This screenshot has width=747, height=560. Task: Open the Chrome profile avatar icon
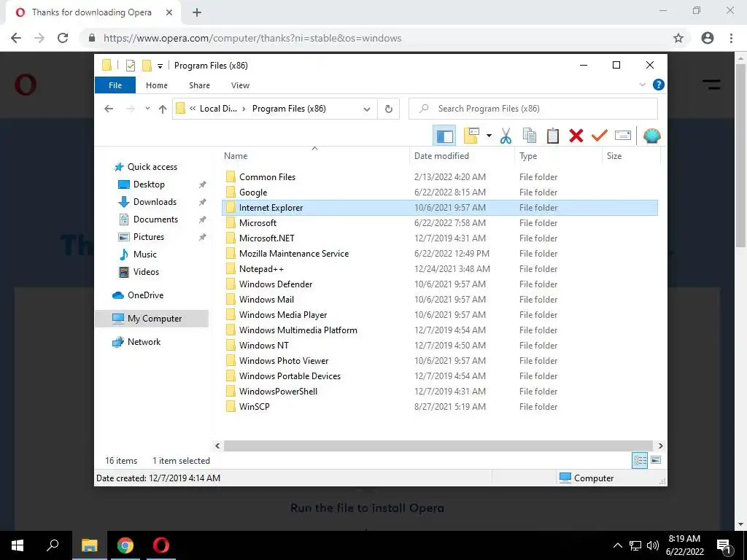[708, 38]
